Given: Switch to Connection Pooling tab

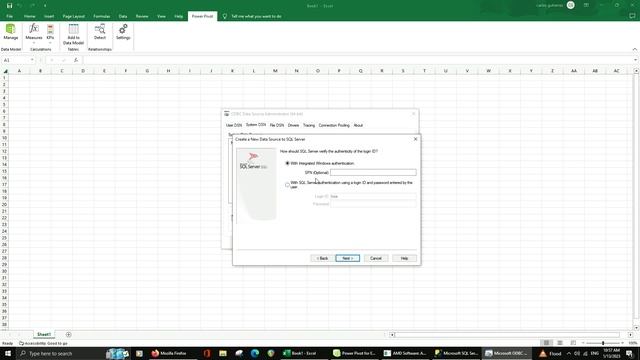Looking at the screenshot, I should click(334, 125).
